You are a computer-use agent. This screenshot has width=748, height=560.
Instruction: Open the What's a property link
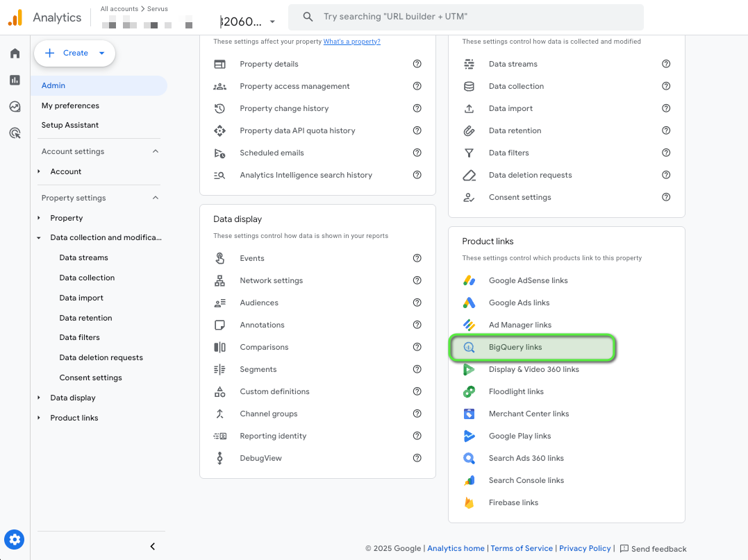coord(351,42)
